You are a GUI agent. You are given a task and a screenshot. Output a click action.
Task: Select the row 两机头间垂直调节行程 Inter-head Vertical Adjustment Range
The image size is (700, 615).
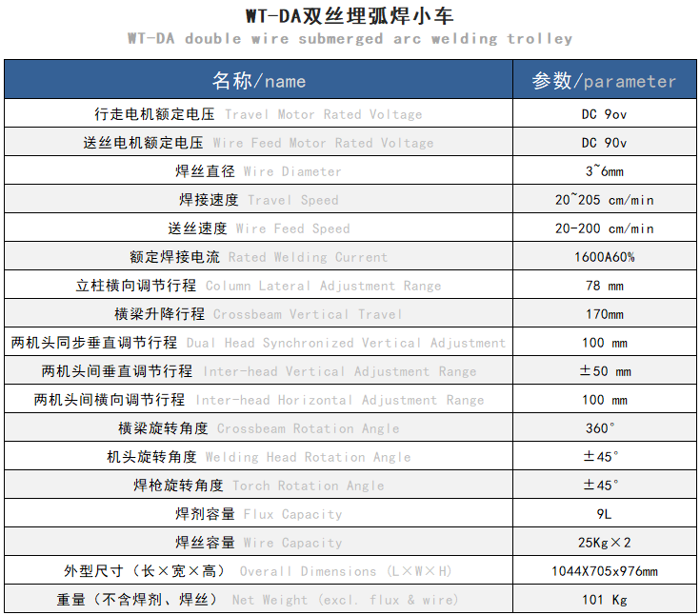350,370
